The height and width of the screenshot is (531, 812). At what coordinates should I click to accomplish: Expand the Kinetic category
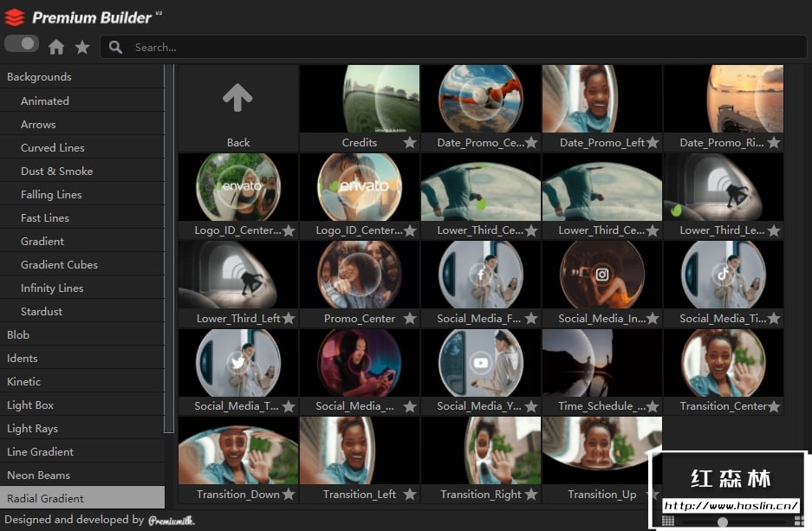[23, 381]
